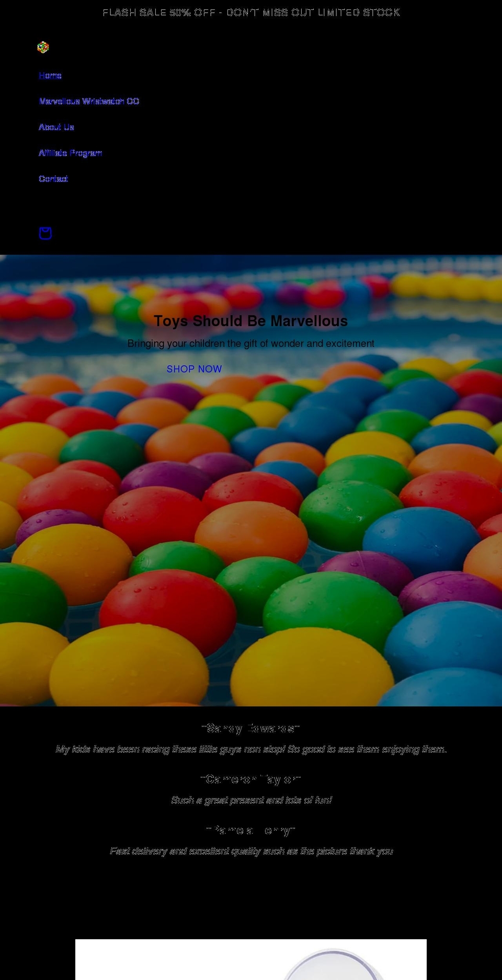Open the Affiliate Program link
The height and width of the screenshot is (980, 502).
click(71, 153)
